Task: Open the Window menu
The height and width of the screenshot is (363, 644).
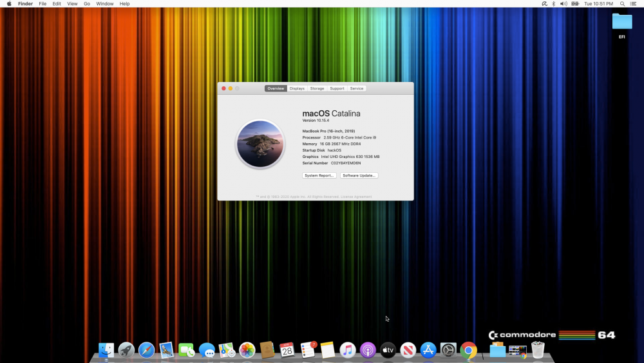Action: pyautogui.click(x=105, y=4)
